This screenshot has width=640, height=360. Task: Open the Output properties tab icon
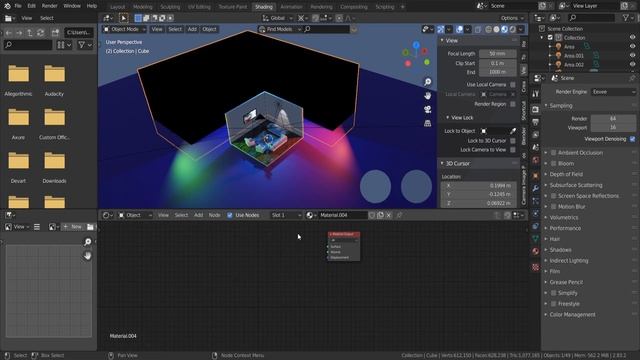[x=536, y=122]
